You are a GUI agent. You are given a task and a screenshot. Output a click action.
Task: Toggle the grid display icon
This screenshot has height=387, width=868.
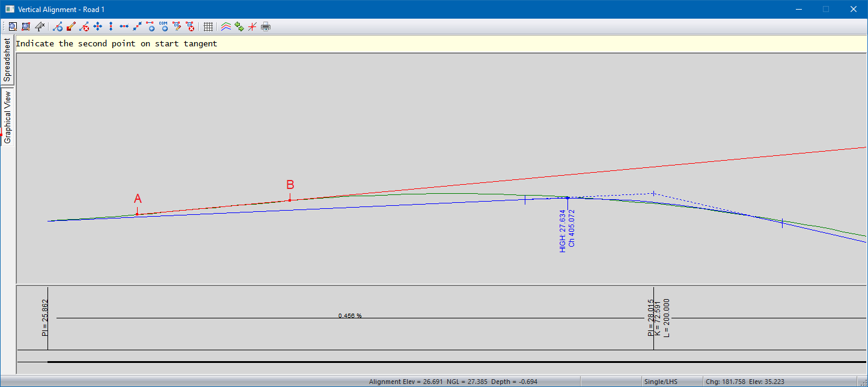pos(208,26)
